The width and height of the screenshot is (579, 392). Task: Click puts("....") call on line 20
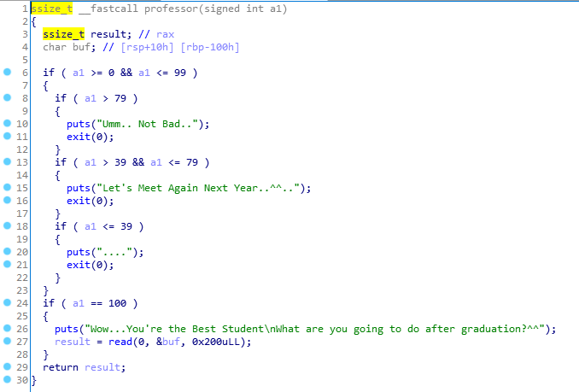pos(105,252)
